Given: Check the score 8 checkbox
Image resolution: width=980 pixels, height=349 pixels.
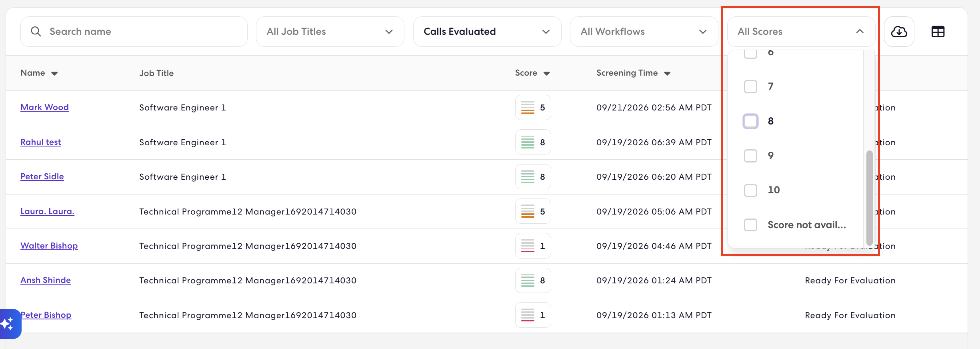Looking at the screenshot, I should point(750,121).
